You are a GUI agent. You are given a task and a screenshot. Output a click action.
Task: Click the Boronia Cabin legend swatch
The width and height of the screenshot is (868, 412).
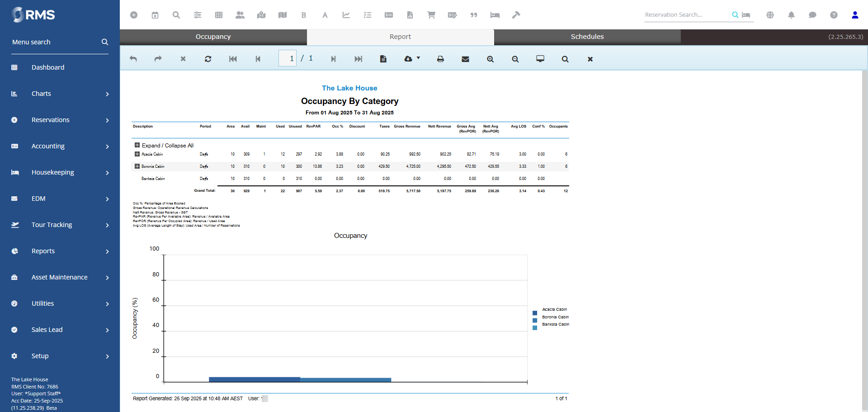coord(535,320)
